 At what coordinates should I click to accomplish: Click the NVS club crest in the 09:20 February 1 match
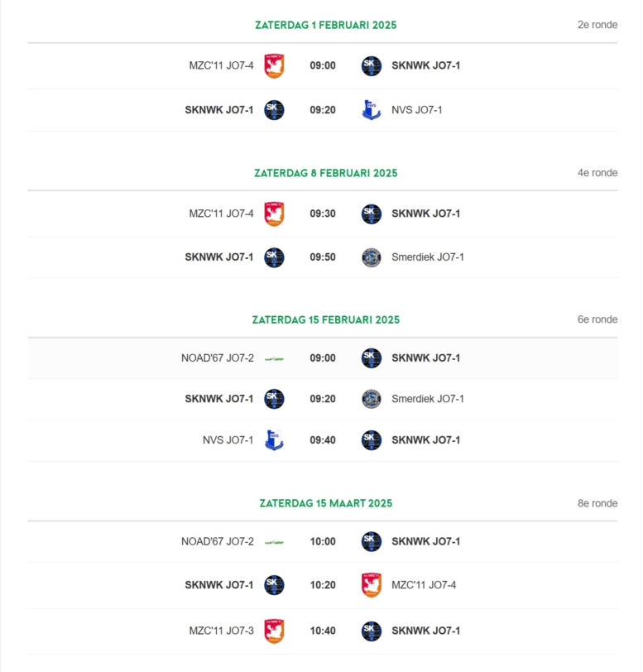372,110
